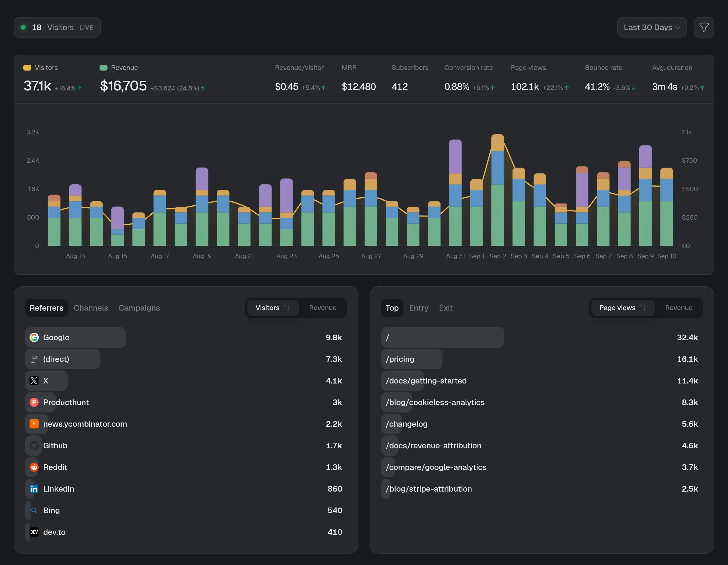Switch to the Exit pages tab
728x565 pixels.
pos(446,308)
